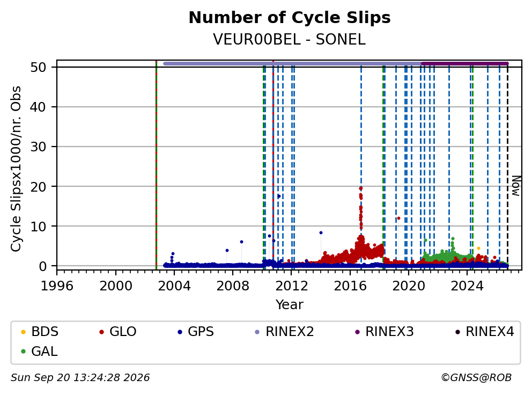Viewport: 532px width, 394px height.
Task: Click the RINEX3 purple legend marker
Action: coord(357,332)
